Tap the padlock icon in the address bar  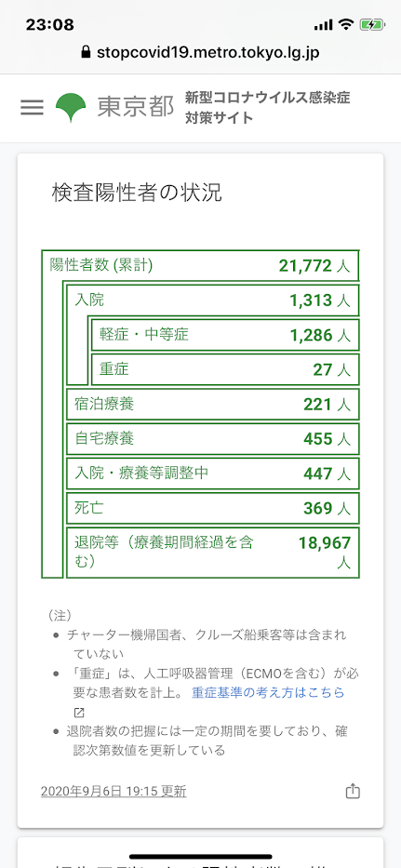[86, 53]
